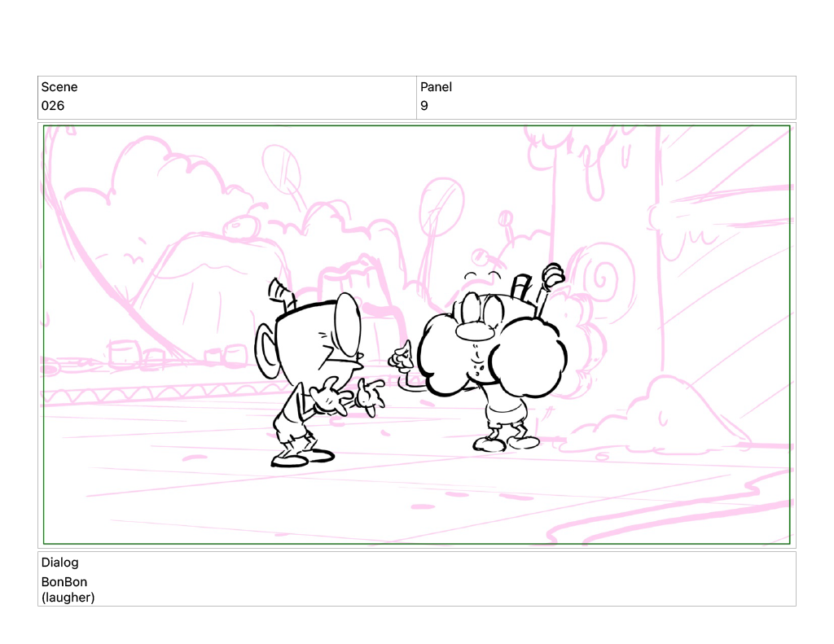Viewport: 834px width, 644px height.
Task: Click the Panel number field showing 9
Action: point(424,106)
